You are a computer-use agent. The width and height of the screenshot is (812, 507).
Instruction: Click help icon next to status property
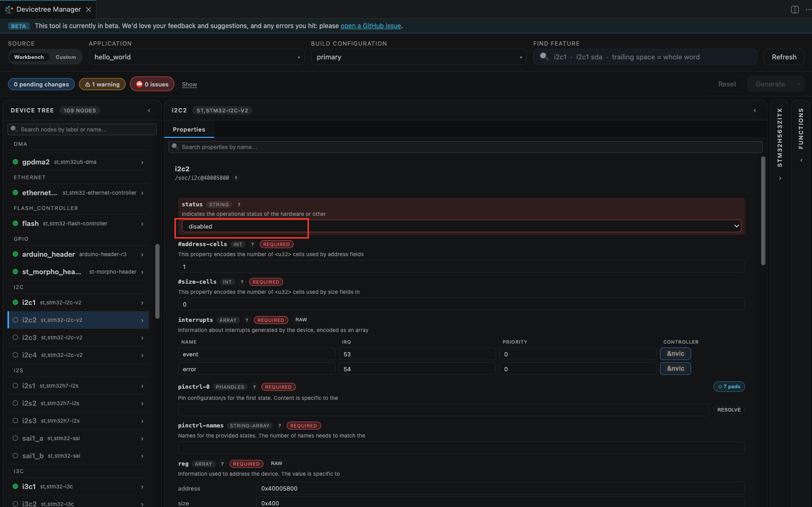pos(239,205)
